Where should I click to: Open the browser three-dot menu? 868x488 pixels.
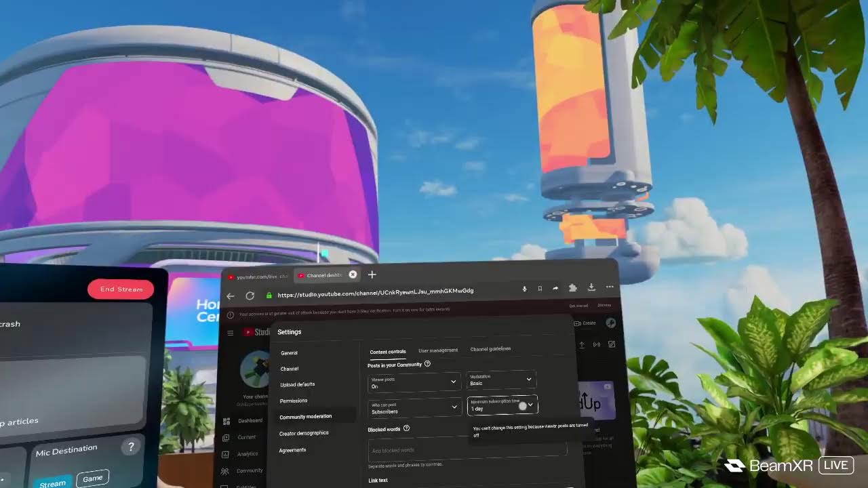(x=610, y=287)
